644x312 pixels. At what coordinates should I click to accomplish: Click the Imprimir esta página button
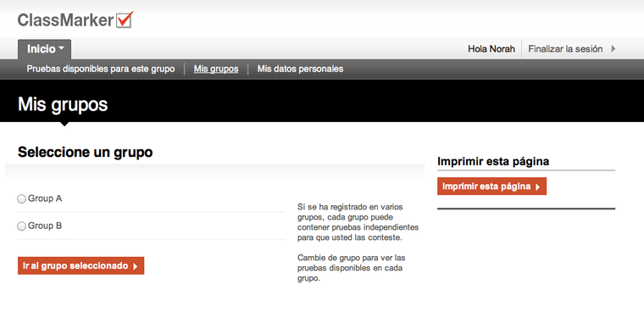(491, 187)
